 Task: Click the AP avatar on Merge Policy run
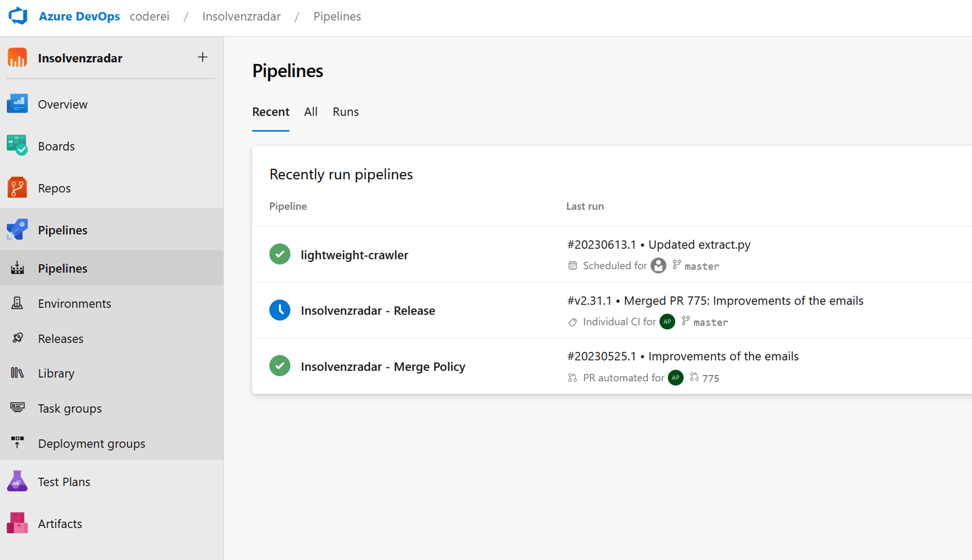675,378
